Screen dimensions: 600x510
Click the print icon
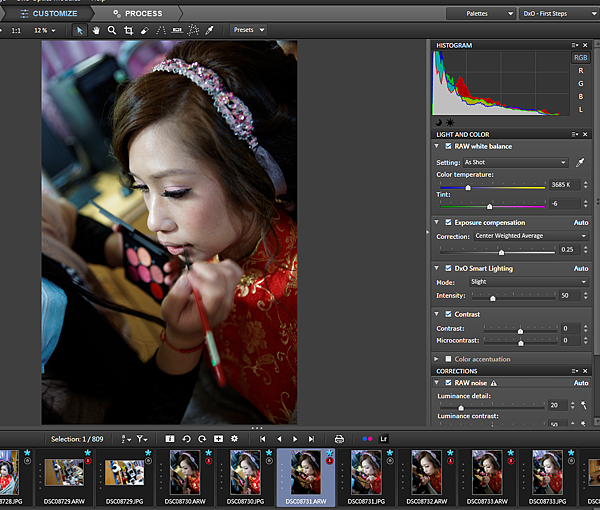pyautogui.click(x=339, y=439)
